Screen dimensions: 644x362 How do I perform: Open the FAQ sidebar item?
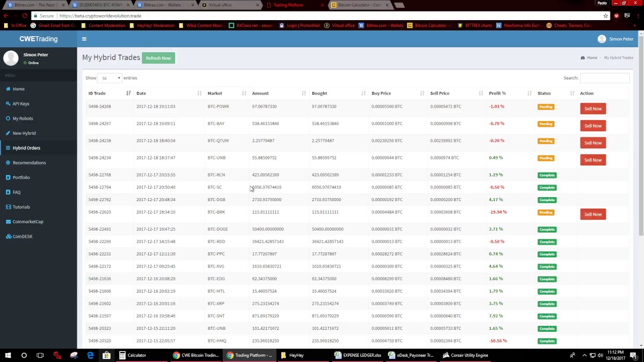pyautogui.click(x=17, y=192)
